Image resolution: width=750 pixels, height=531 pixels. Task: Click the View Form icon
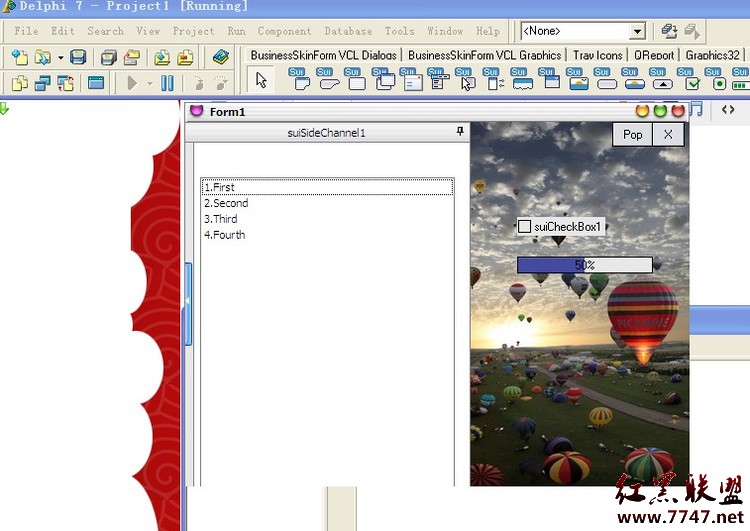click(43, 83)
